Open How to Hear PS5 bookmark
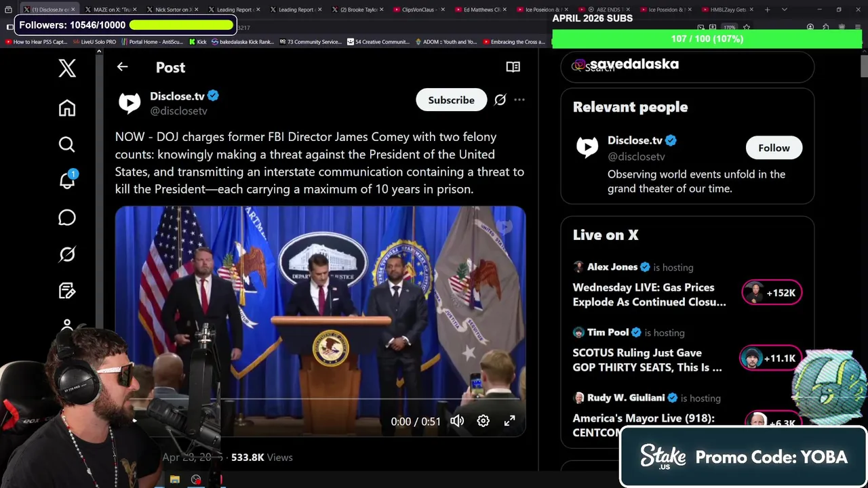 tap(37, 42)
